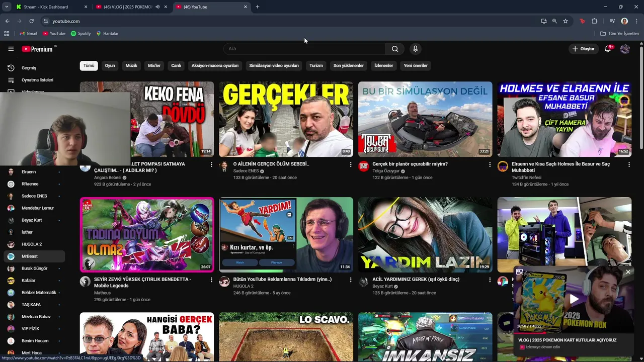Open options for 'O AİLENİN GERÇEK ÖLÜM SEBEBİ' video
This screenshot has height=362, width=644.
(x=351, y=164)
